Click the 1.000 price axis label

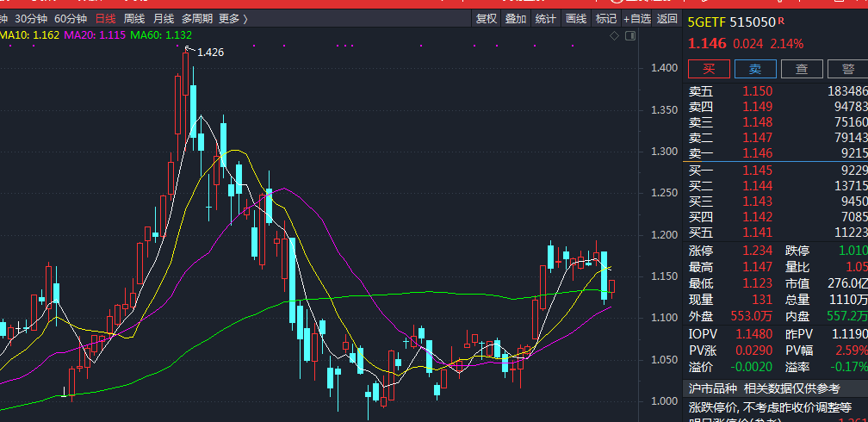[x=664, y=401]
